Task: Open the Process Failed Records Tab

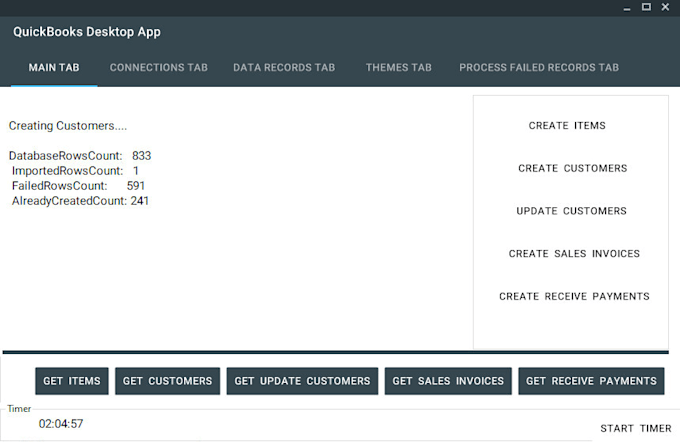Action: pyautogui.click(x=539, y=68)
